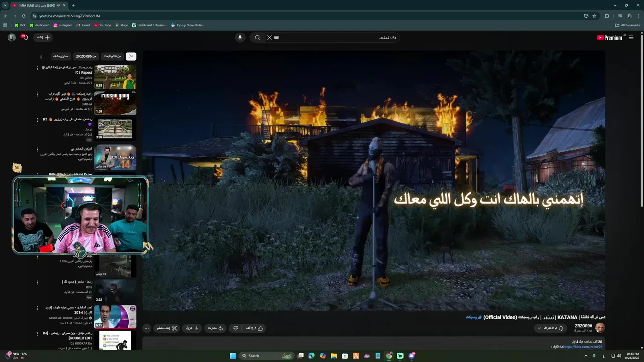Show hidden system tray icons chevron
This screenshot has height=362, width=644.
(586, 356)
